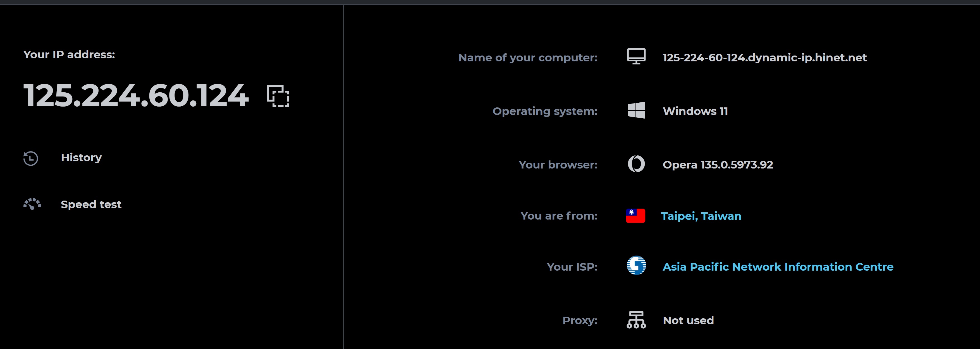
Task: Open Asia Pacific Network Information Centre link
Action: 778,267
